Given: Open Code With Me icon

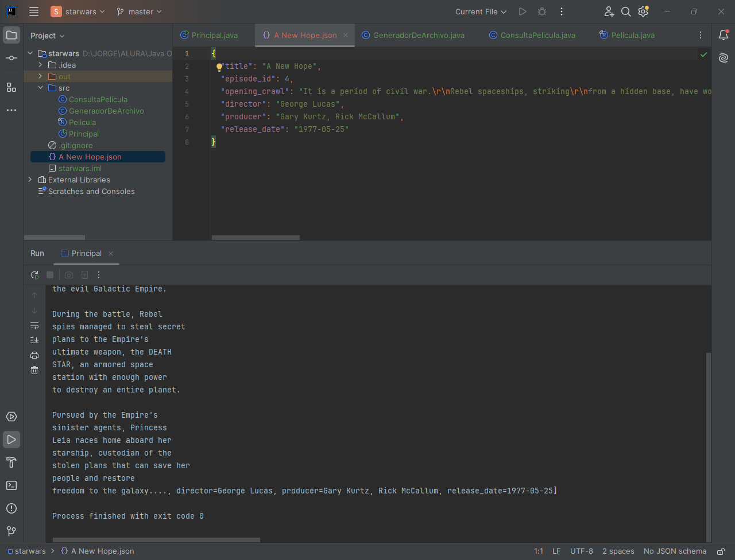Looking at the screenshot, I should [609, 11].
